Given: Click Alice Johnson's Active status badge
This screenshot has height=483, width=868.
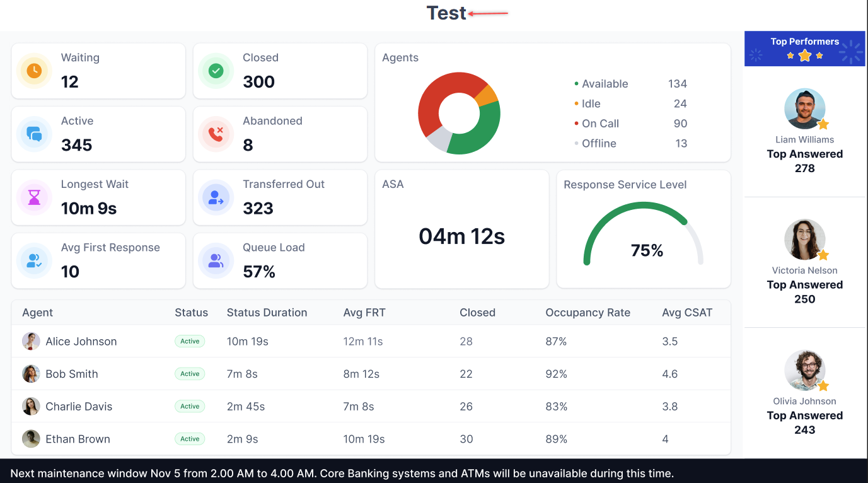Looking at the screenshot, I should pyautogui.click(x=190, y=341).
